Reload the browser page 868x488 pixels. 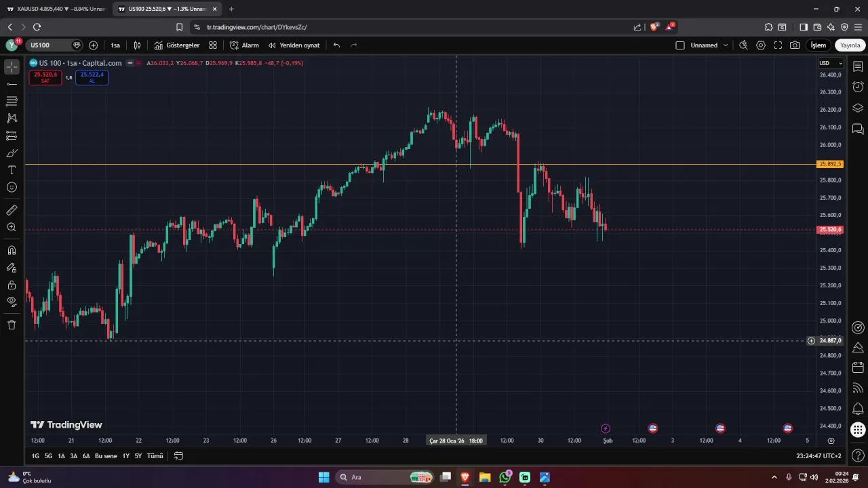tap(37, 27)
